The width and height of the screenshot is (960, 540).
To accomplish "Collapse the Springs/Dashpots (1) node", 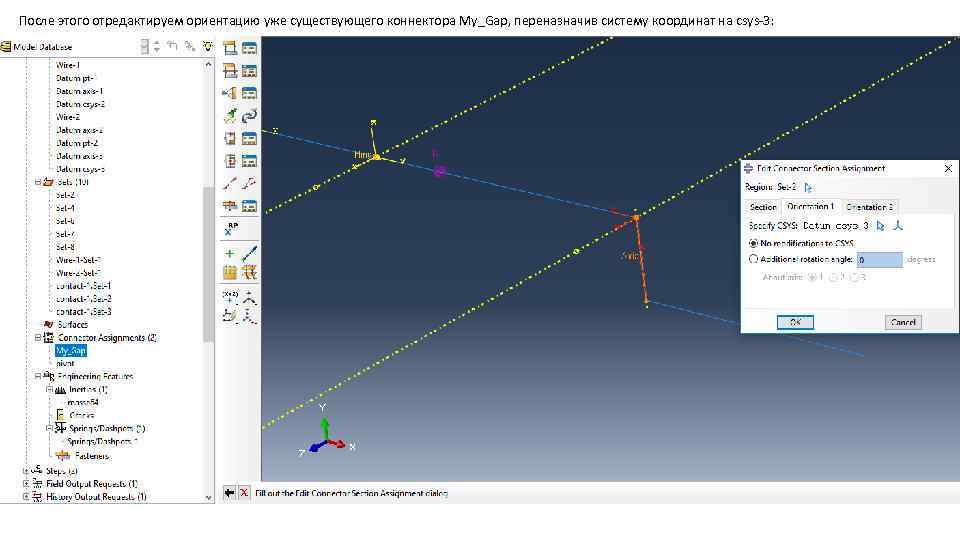I will [50, 428].
